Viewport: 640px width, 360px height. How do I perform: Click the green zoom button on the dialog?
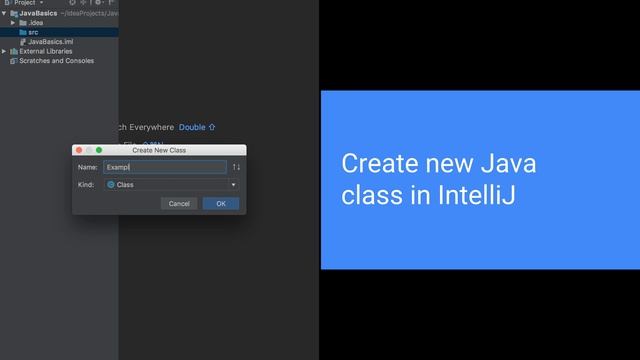click(x=99, y=150)
